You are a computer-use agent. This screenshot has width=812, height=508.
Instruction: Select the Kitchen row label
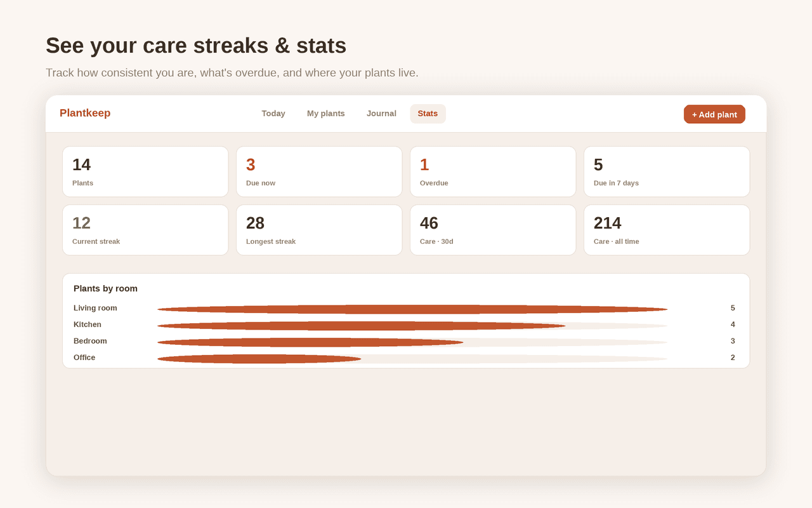(x=88, y=324)
